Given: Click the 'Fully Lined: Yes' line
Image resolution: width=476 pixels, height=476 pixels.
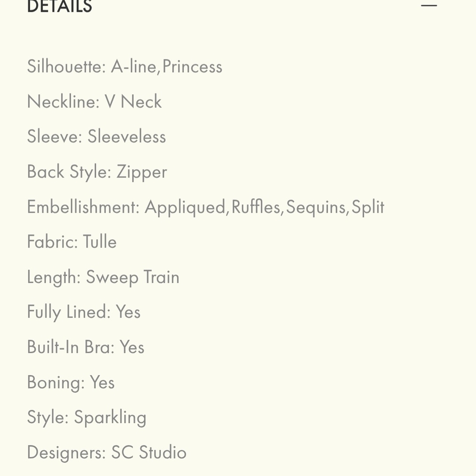Looking at the screenshot, I should click(84, 312).
